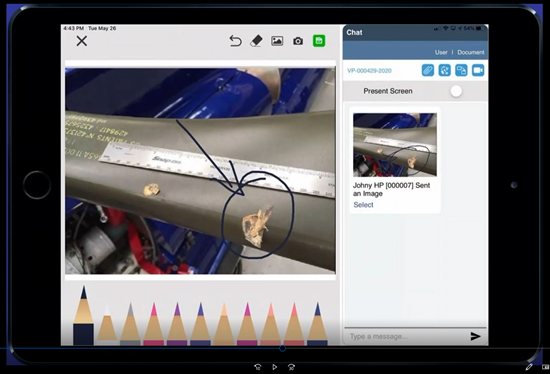Click the paperclip attachment icon

point(428,70)
